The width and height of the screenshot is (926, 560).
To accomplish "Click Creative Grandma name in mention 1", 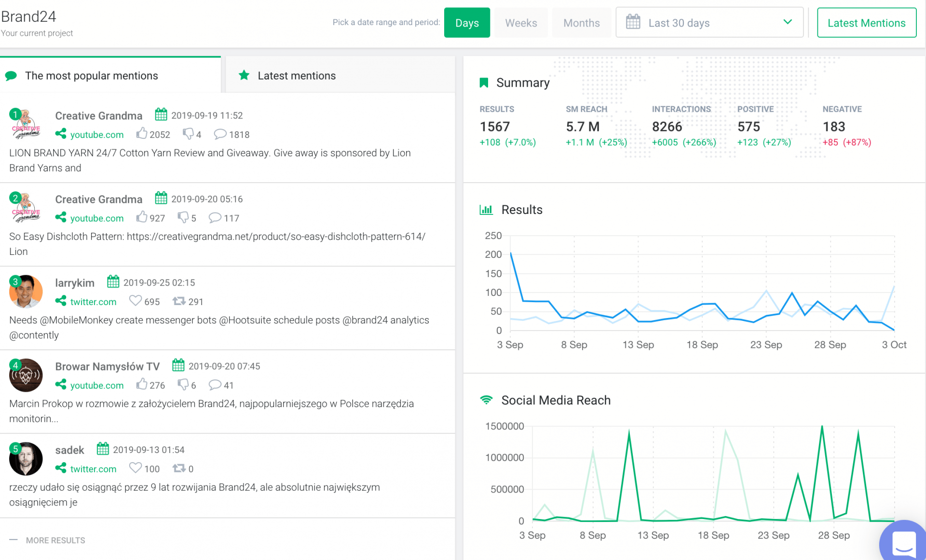I will point(98,116).
